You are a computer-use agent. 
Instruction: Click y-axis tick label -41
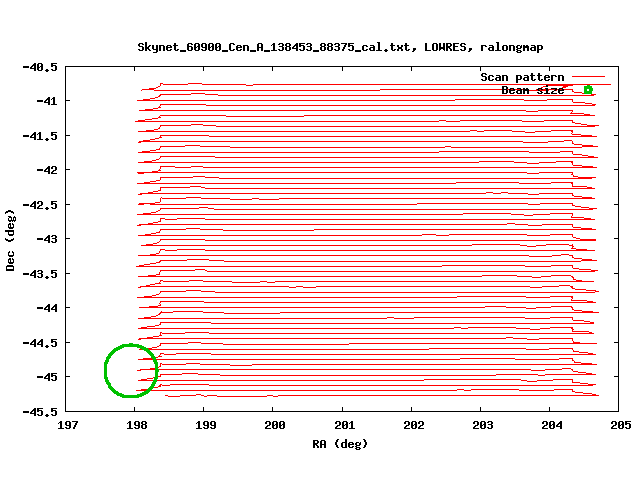[x=47, y=101]
